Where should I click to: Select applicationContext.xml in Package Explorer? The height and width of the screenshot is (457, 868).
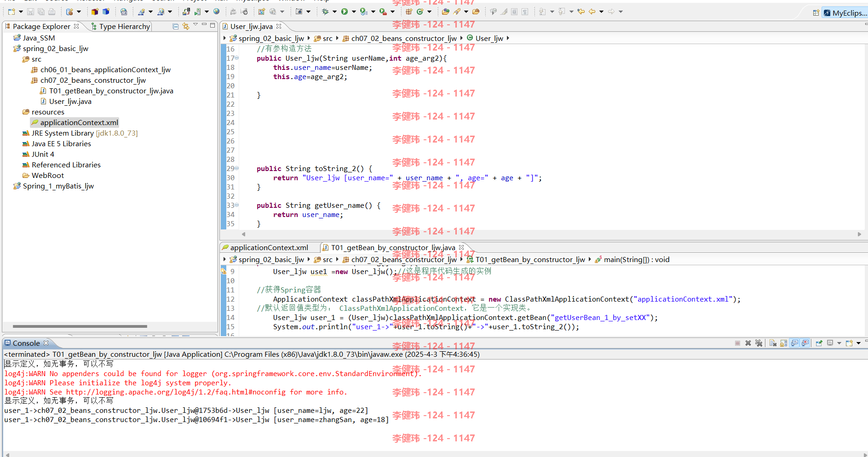coord(75,122)
